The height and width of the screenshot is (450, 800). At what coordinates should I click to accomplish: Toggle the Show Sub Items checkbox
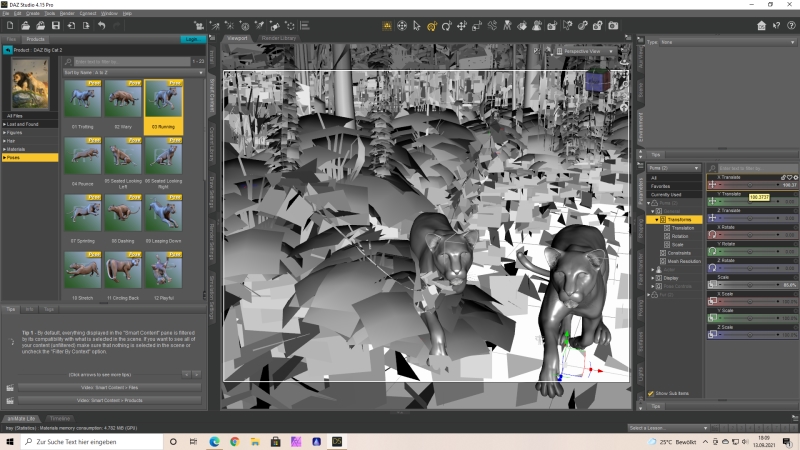tap(651, 393)
